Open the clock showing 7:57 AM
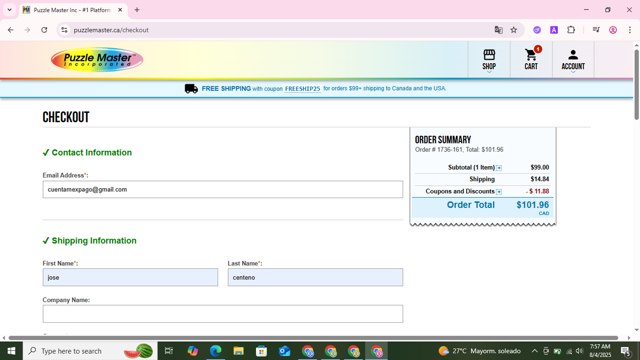Screen dimensions: 640x360 pyautogui.click(x=600, y=351)
